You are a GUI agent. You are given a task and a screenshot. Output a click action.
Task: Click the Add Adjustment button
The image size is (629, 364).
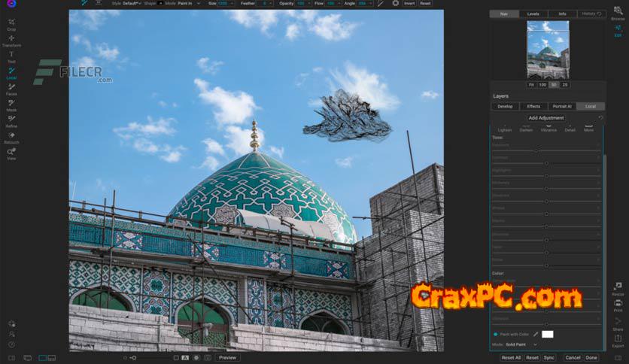(546, 118)
